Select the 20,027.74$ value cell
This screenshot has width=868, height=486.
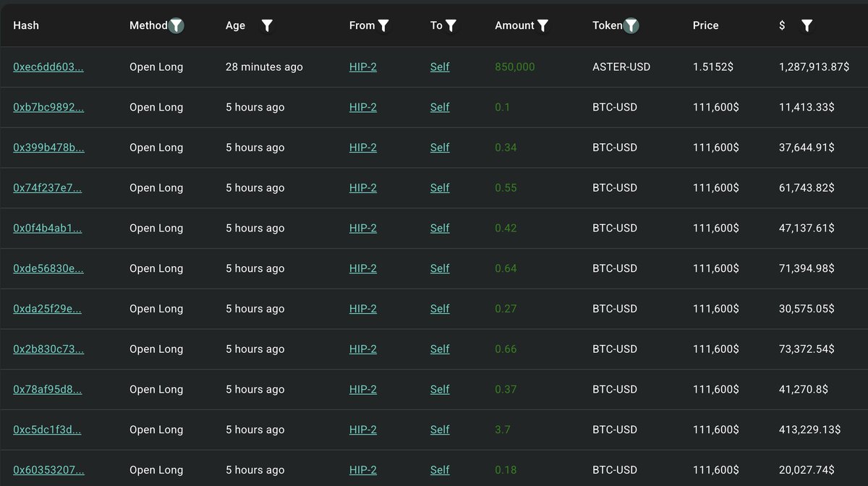tap(807, 470)
